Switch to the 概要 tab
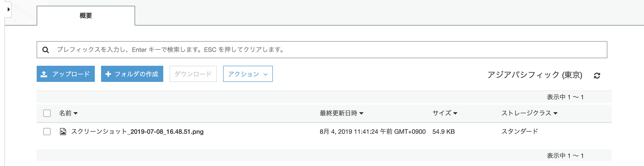Image resolution: width=644 pixels, height=166 pixels. click(x=86, y=16)
